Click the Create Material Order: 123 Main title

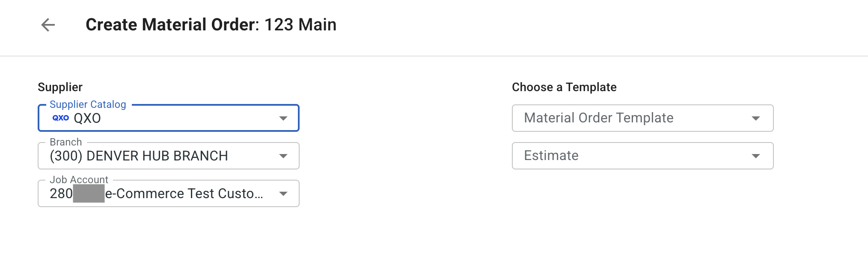tap(211, 25)
